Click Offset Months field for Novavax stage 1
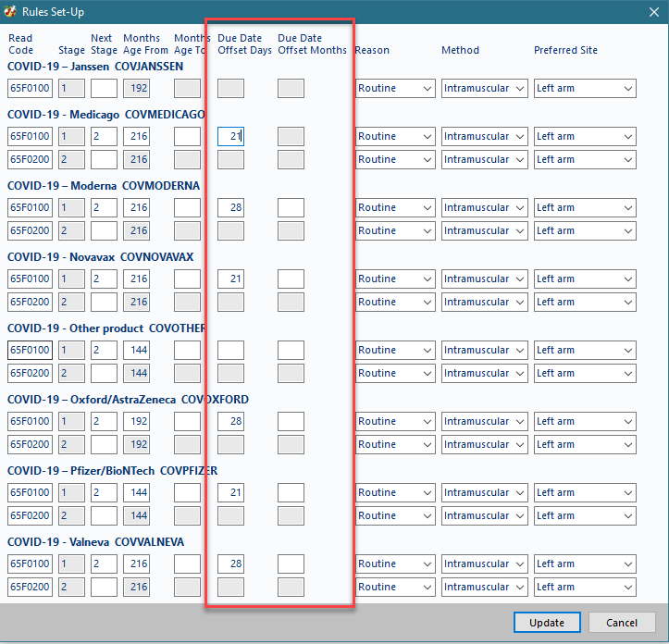Screen dimensions: 669x644 291,279
